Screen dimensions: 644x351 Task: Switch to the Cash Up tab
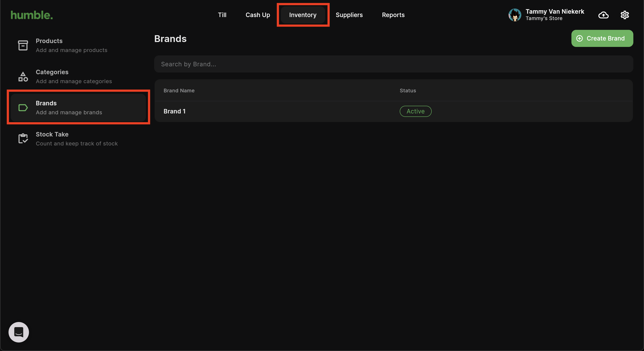coord(258,15)
